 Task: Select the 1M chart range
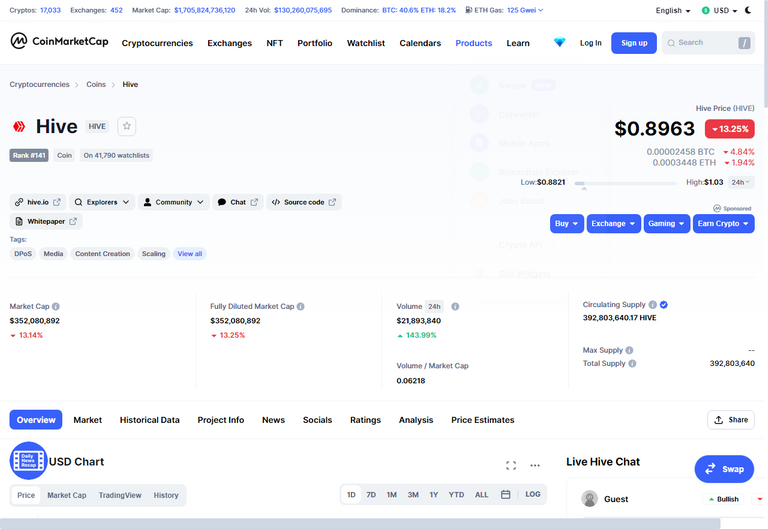click(391, 495)
